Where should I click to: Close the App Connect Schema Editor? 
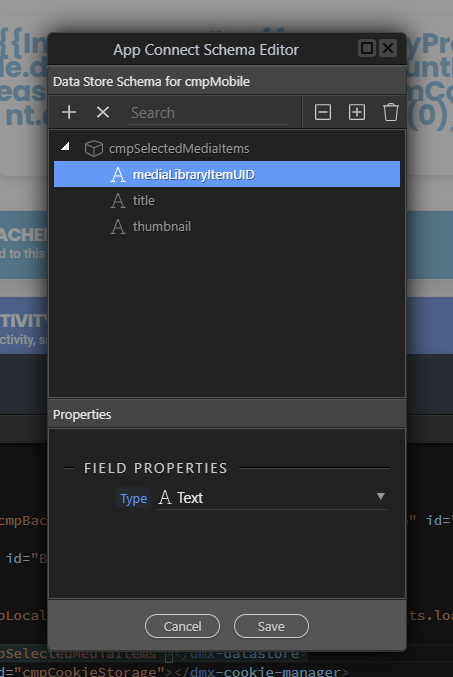[x=388, y=48]
